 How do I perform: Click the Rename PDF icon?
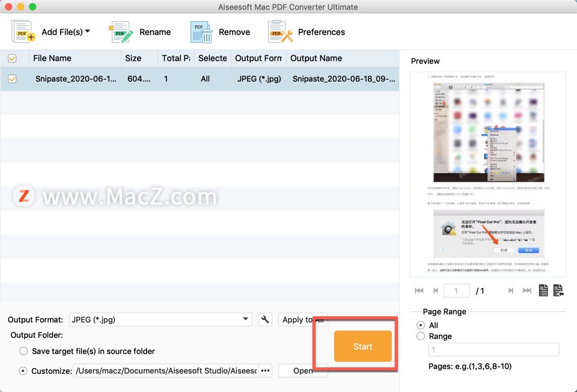121,32
